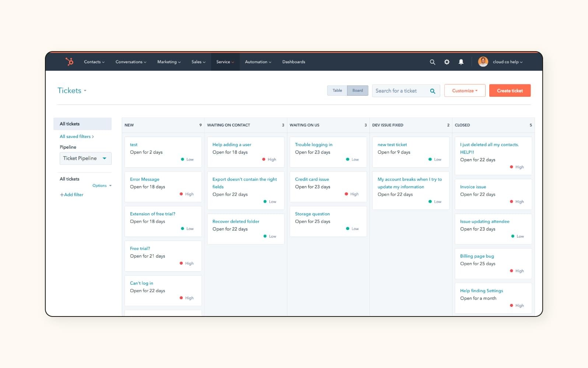Screen dimensions: 588x368
Task: Open 'Issue updating attendee' ticket
Action: tap(485, 221)
